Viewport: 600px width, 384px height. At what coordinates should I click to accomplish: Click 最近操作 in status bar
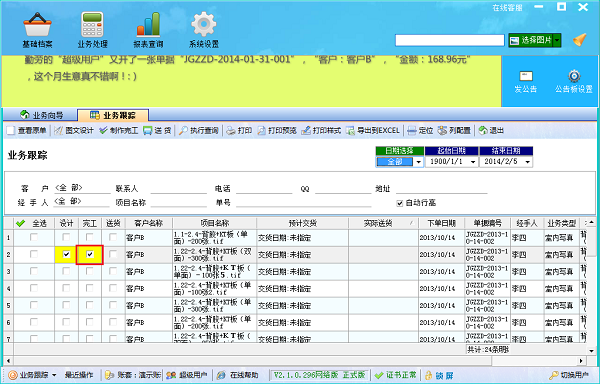click(x=79, y=375)
